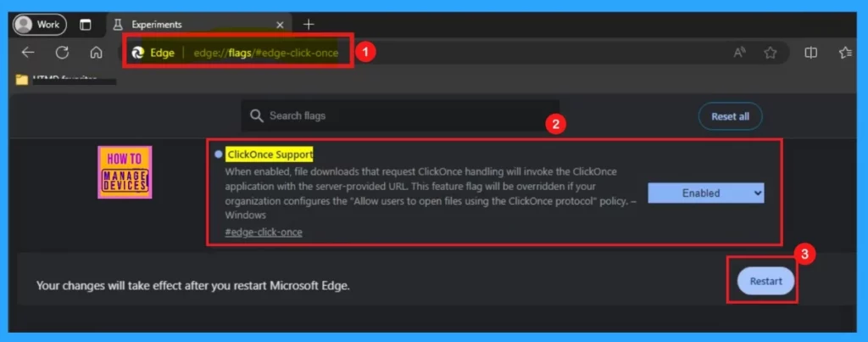The image size is (868, 342).
Task: Go back to previous page
Action: 28,53
